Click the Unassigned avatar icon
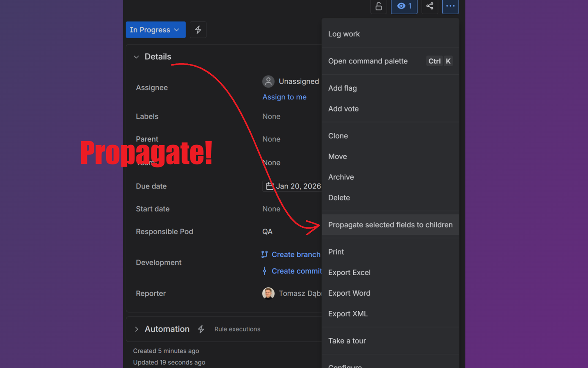The width and height of the screenshot is (588, 368). click(268, 81)
